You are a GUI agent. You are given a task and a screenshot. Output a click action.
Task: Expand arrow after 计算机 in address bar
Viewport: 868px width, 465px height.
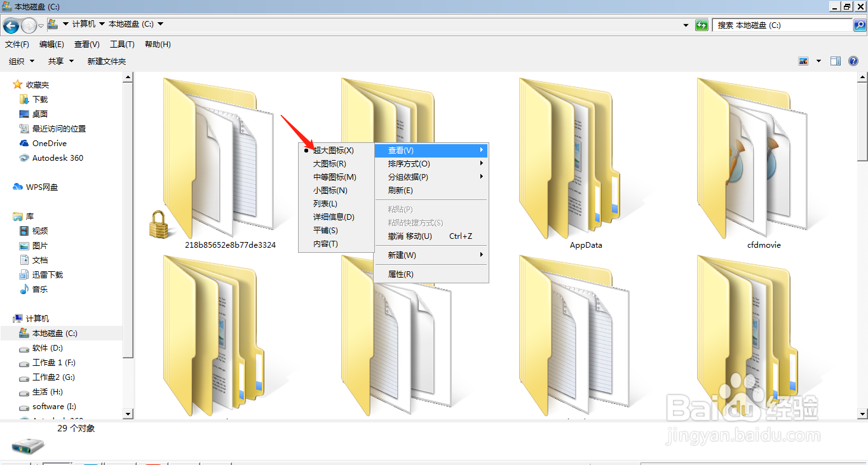102,24
